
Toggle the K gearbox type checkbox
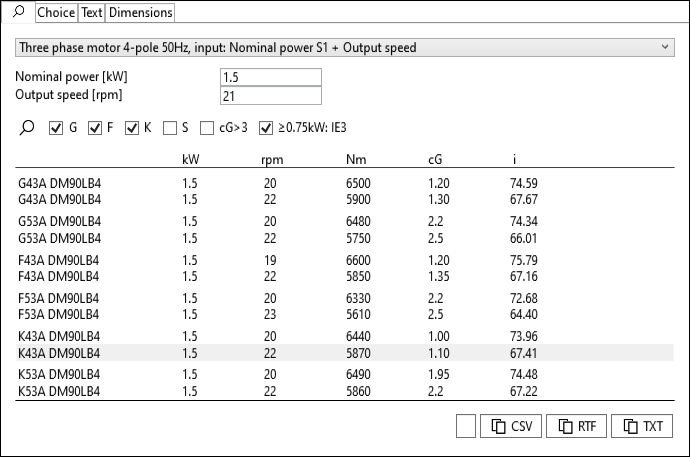(x=132, y=128)
